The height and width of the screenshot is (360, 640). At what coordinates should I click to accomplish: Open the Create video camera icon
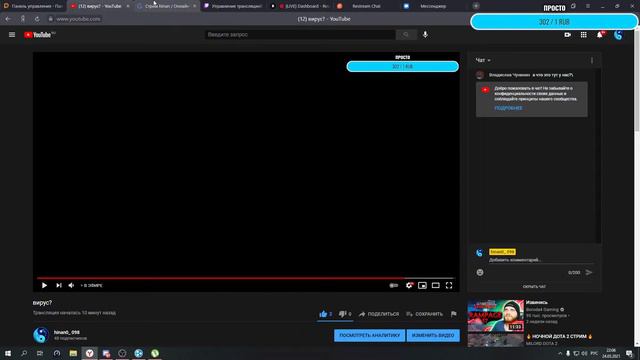click(x=567, y=35)
